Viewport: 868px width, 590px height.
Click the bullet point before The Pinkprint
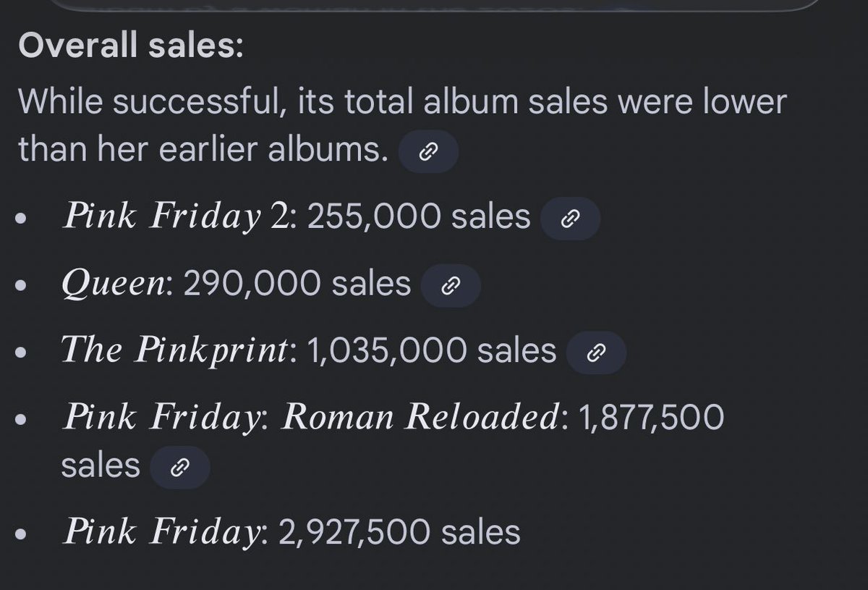coord(25,354)
